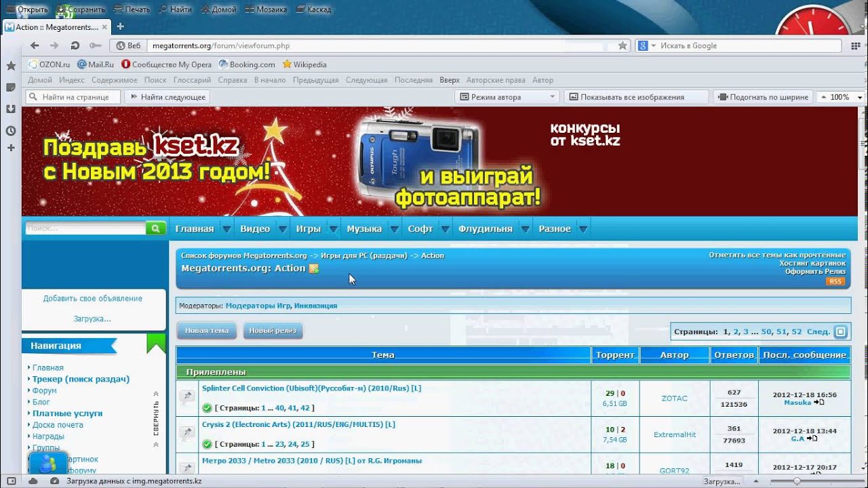The image size is (868, 488).
Task: Click the Новый релиз button
Action: click(x=273, y=331)
